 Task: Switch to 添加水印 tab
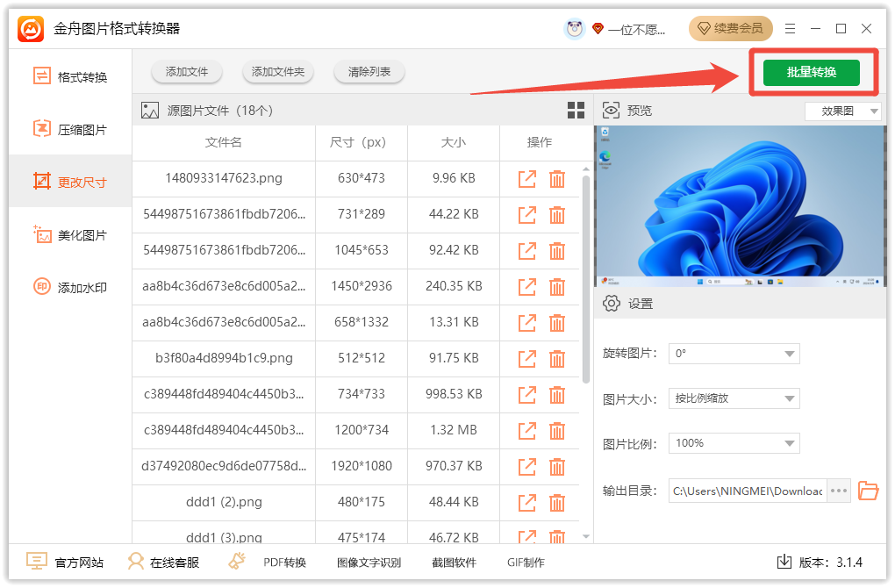70,287
